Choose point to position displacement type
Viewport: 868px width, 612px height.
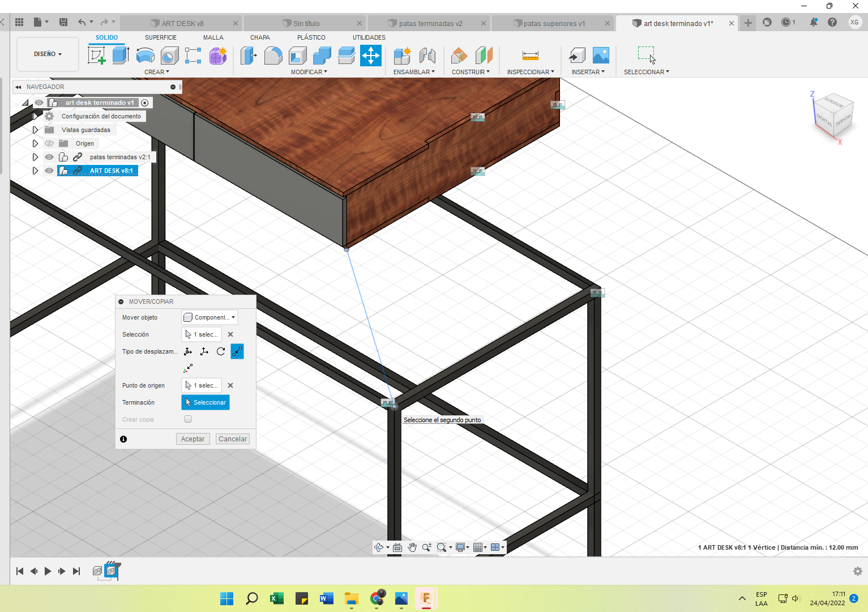[x=188, y=368]
